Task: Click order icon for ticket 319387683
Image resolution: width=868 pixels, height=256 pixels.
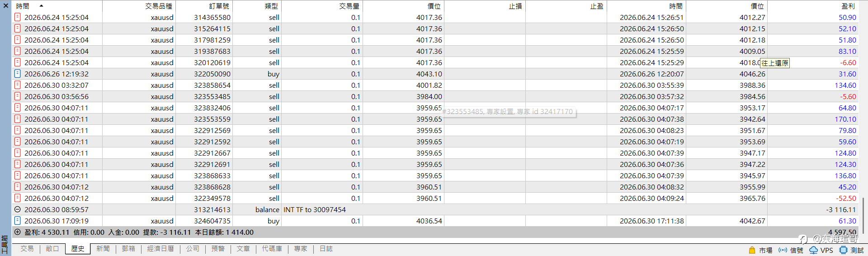Action: [18, 51]
